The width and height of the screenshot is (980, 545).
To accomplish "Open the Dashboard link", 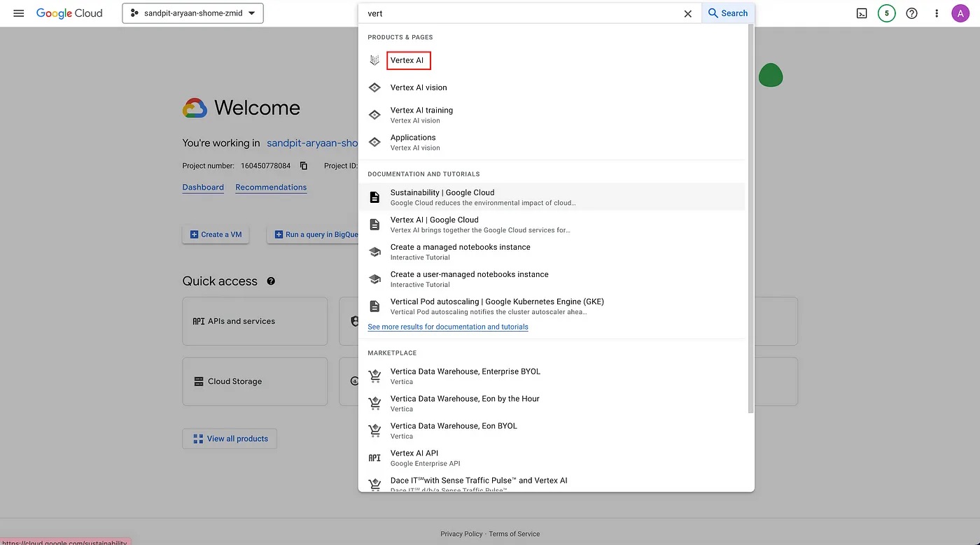I will click(203, 187).
